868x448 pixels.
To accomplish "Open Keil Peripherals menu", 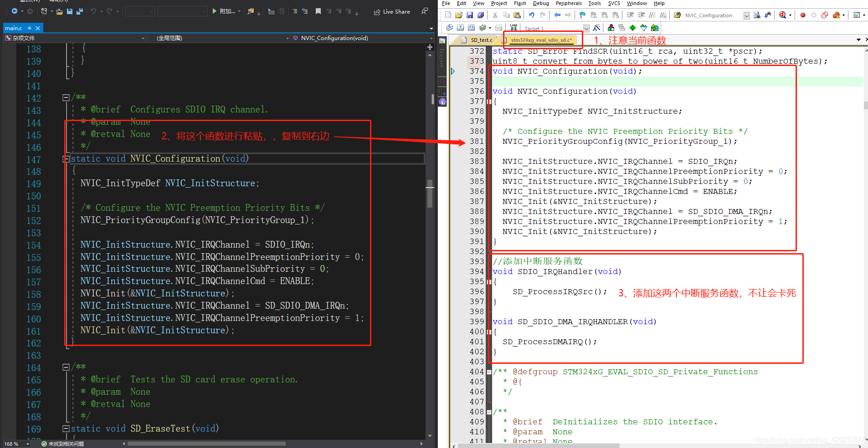I will pos(569,3).
